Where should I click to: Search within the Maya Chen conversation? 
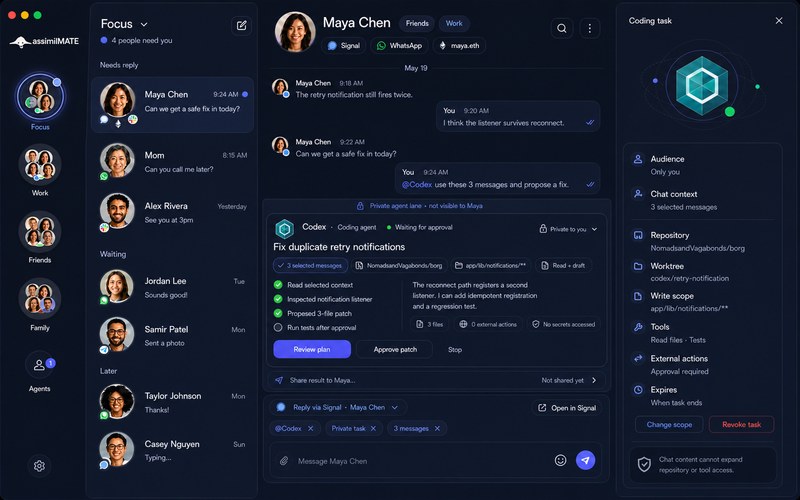[561, 29]
